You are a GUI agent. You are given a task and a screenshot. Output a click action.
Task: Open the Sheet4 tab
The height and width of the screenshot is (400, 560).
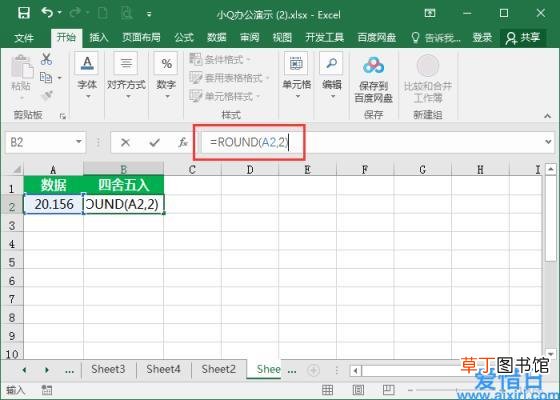(163, 369)
